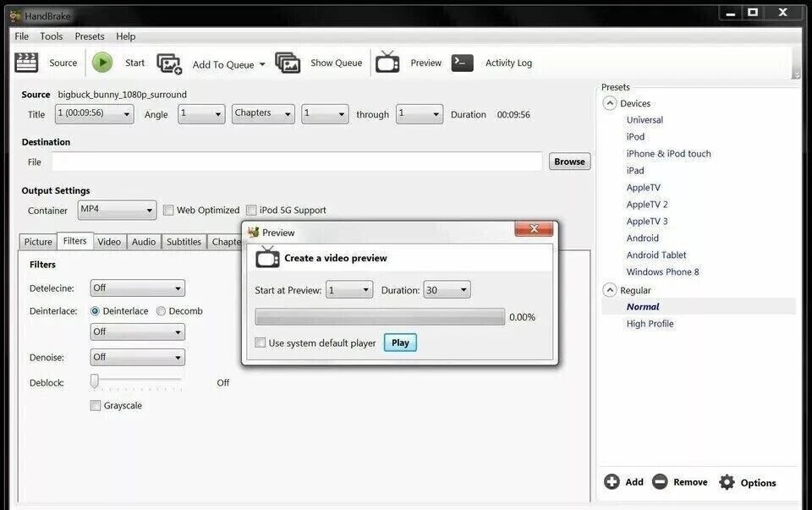812x510 pixels.
Task: Open the Tools menu
Action: [x=52, y=36]
